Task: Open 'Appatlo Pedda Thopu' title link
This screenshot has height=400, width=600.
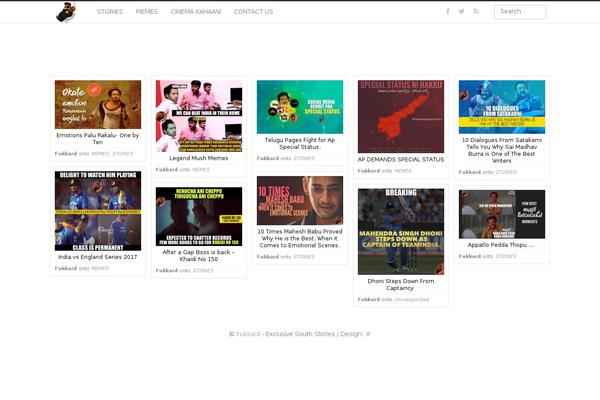Action: [x=501, y=245]
